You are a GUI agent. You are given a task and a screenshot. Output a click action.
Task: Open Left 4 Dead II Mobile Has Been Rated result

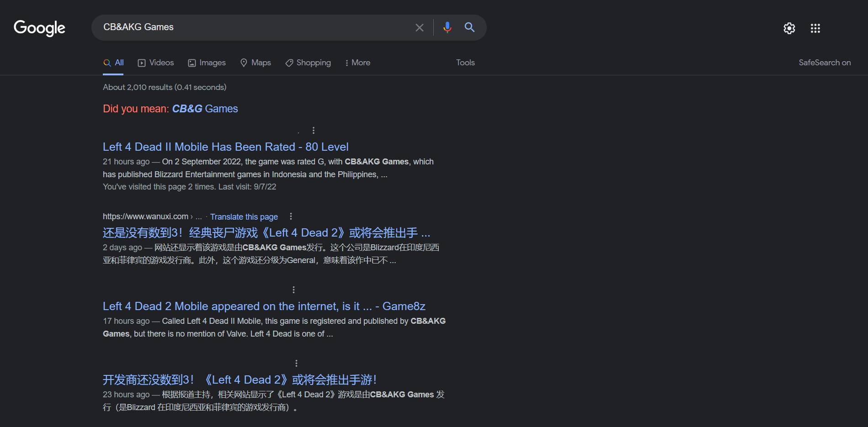point(225,147)
